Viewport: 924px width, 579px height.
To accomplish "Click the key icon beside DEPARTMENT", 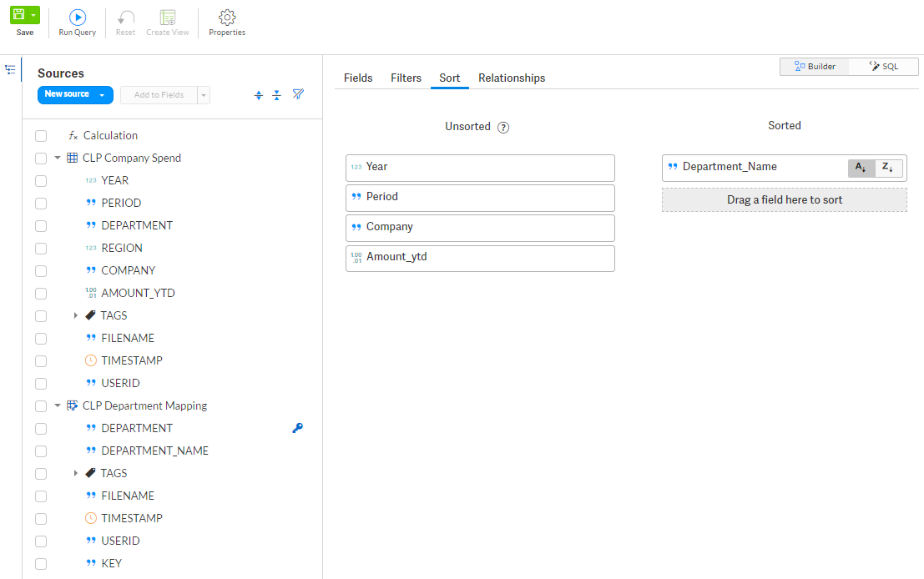I will point(298,428).
